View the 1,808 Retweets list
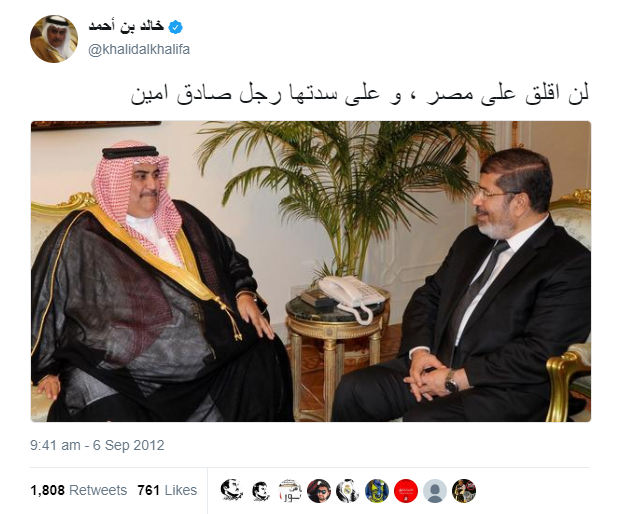Image resolution: width=617 pixels, height=514 pixels. (x=79, y=490)
